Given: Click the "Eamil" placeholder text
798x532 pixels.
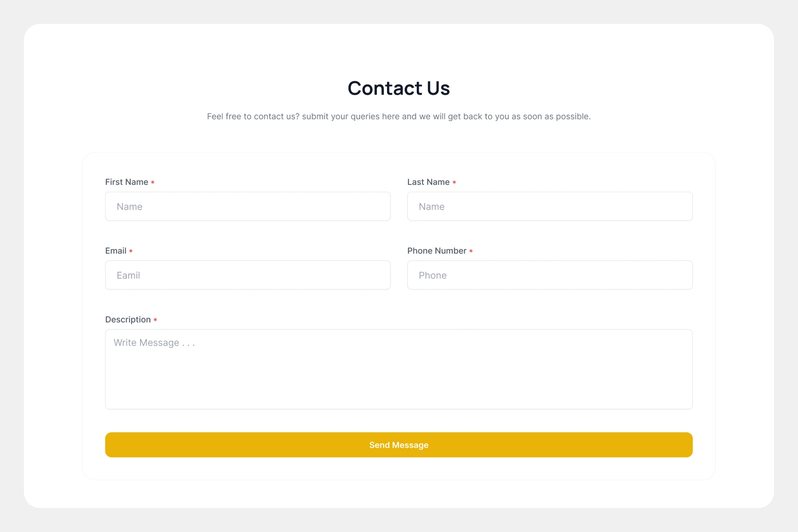Looking at the screenshot, I should pos(128,275).
